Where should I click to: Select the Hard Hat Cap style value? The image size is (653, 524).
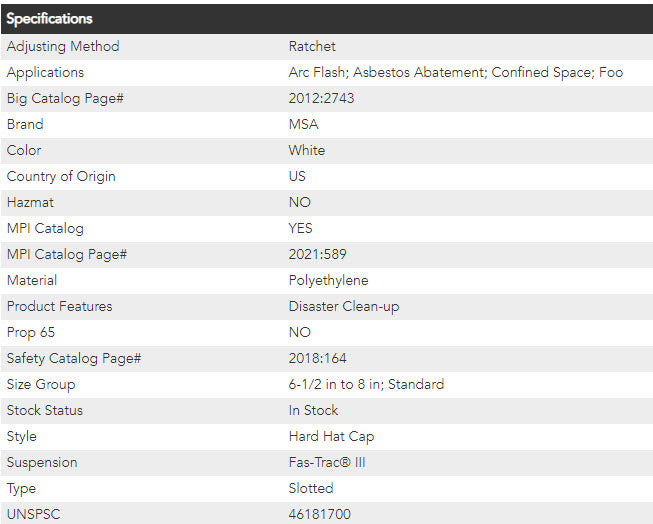(x=331, y=436)
